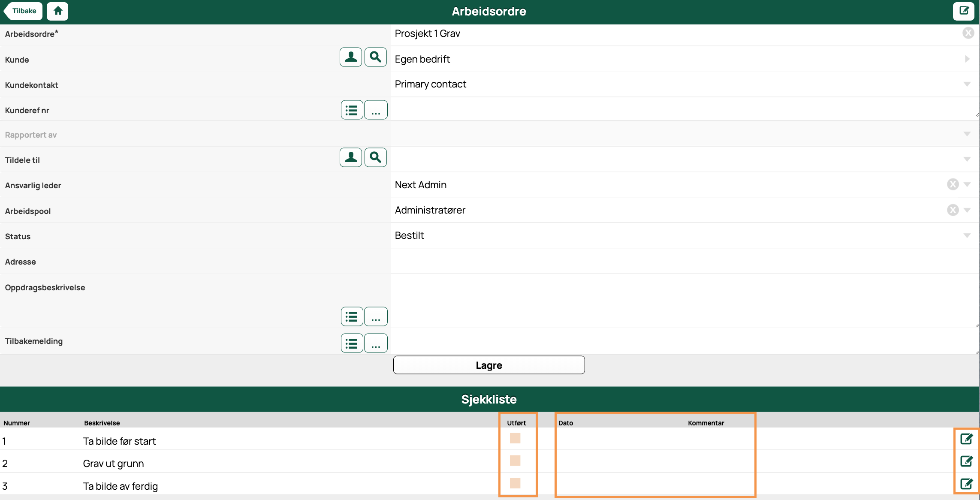This screenshot has width=980, height=500.
Task: Clear the Arbeidsordre name field
Action: [968, 33]
